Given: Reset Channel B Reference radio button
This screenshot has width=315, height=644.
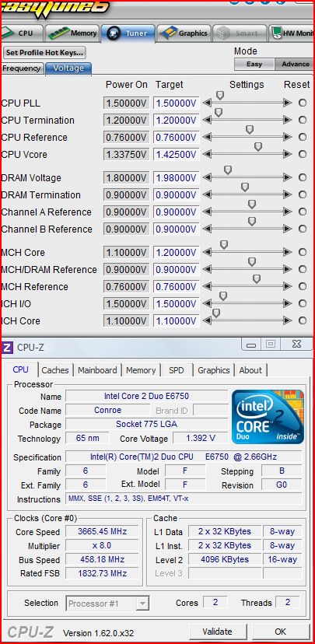Looking at the screenshot, I should click(303, 229).
